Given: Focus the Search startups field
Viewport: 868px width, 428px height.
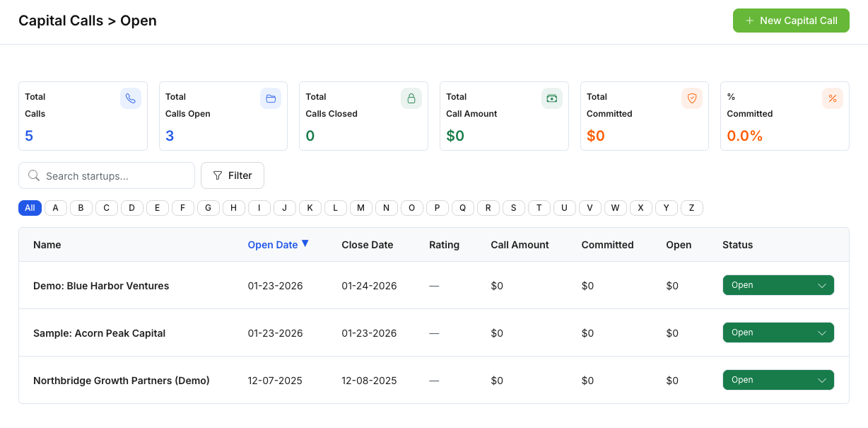Looking at the screenshot, I should pos(113,175).
